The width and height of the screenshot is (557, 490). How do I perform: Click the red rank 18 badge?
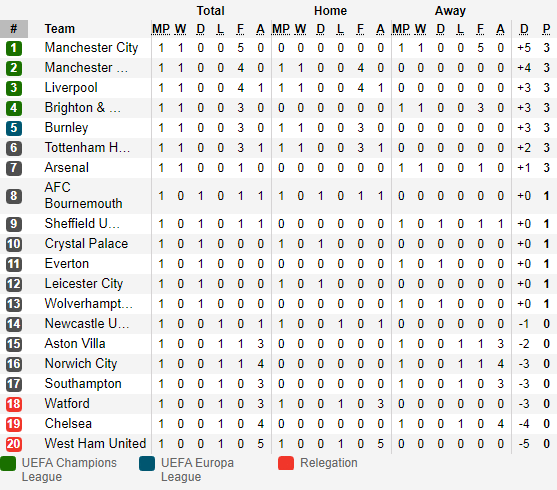[14, 404]
